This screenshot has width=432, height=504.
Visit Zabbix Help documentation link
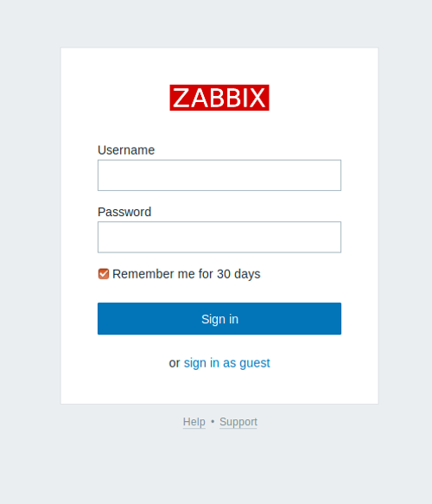[x=194, y=422]
